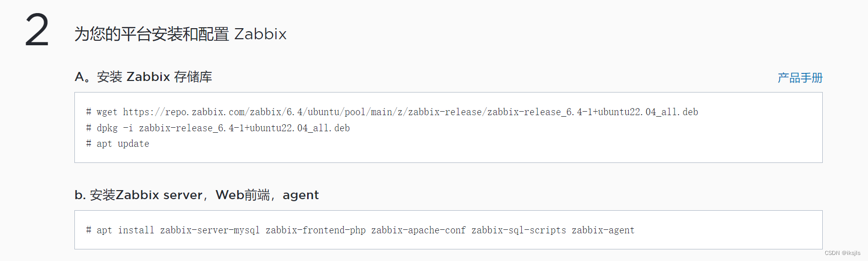The width and height of the screenshot is (868, 261).
Task: Click zabbix-agent package name
Action: (x=603, y=230)
